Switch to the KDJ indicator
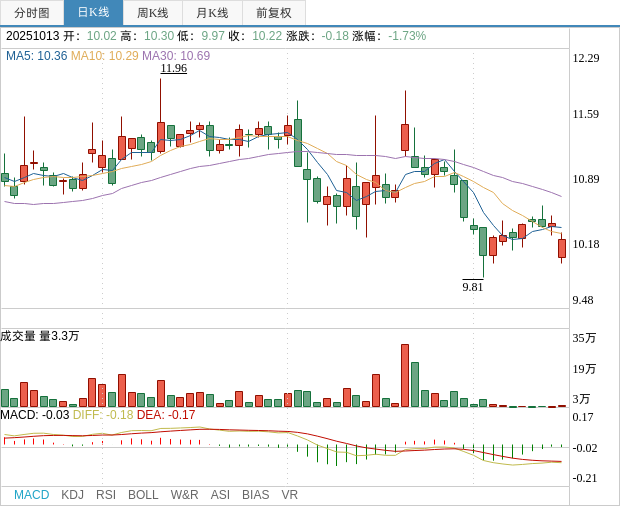 [72, 495]
